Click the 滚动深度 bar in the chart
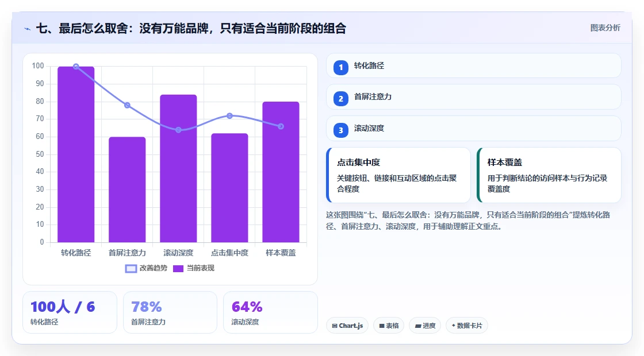The height and width of the screenshot is (356, 644). pyautogui.click(x=178, y=169)
